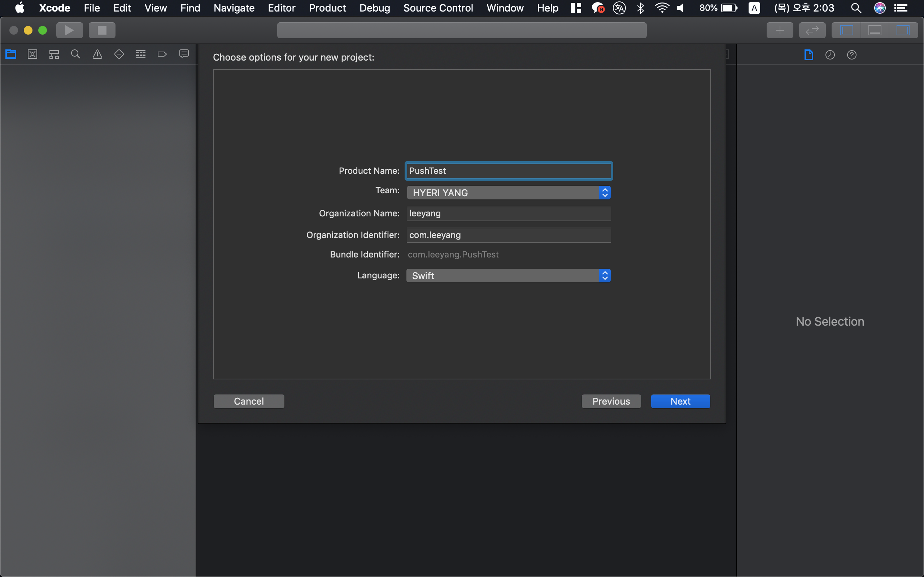Open the Language dropdown showing Swift
The height and width of the screenshot is (577, 924).
(x=508, y=276)
